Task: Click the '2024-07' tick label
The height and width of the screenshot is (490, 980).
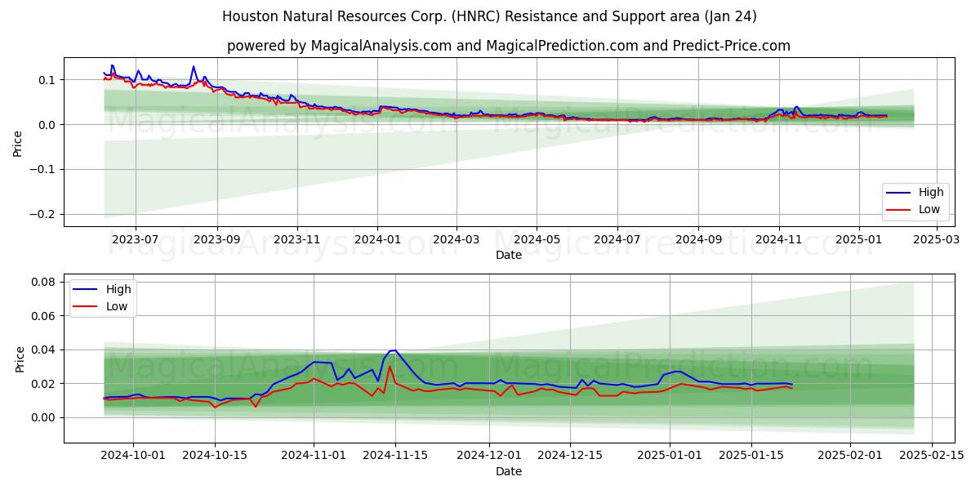Action: [617, 240]
